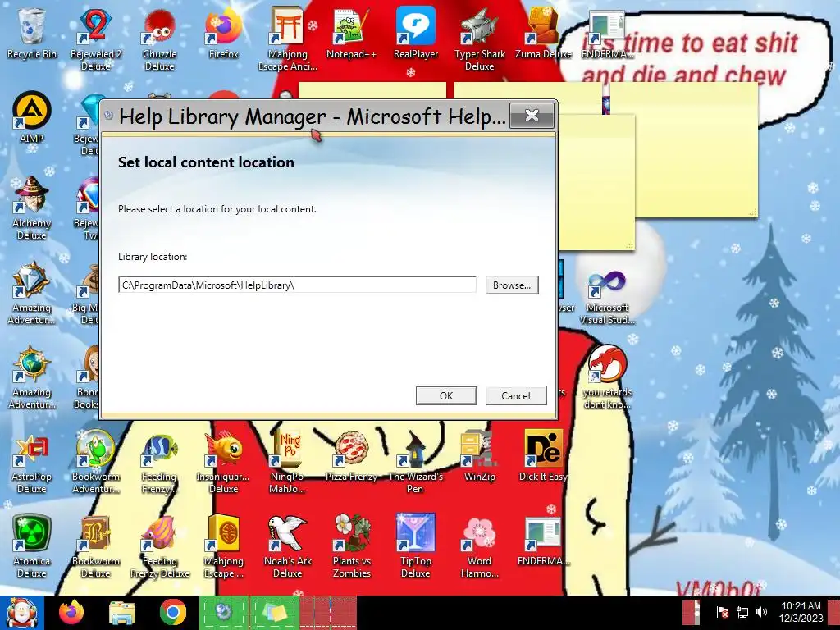
Task: Switch to Sticky Notes taskbar button
Action: tap(274, 613)
